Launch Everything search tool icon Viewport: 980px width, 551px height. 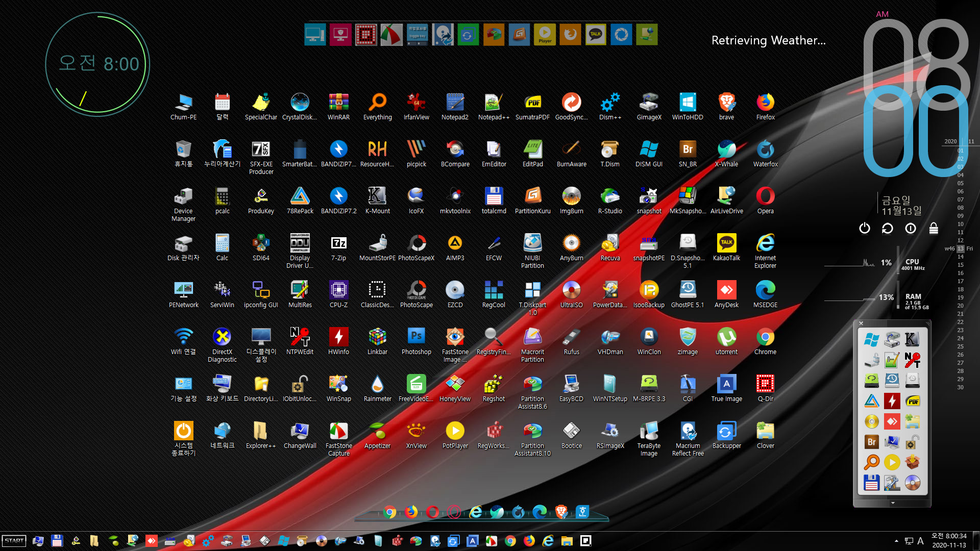[377, 107]
